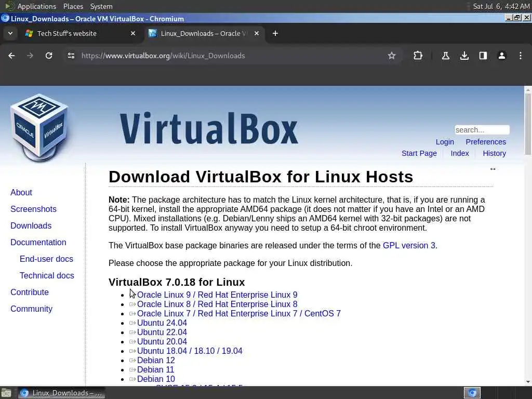532x399 pixels.
Task: Focus the search... input box
Action: (482, 130)
